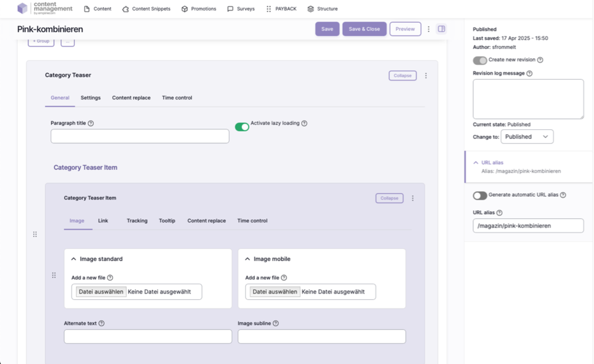Click the sidebar panel toggle icon
Image resolution: width=594 pixels, height=364 pixels.
pyautogui.click(x=441, y=29)
